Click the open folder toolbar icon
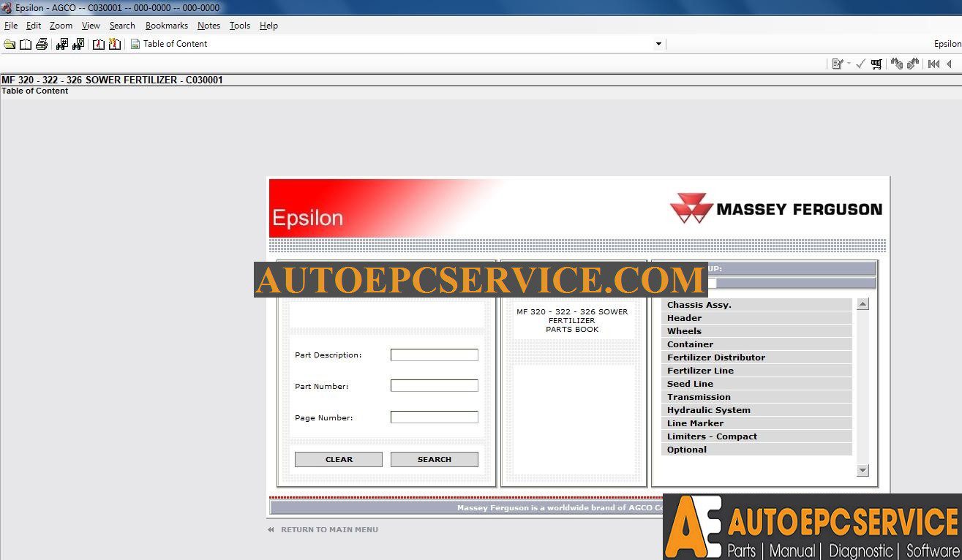Screen dimensions: 962x560 (x=10, y=44)
